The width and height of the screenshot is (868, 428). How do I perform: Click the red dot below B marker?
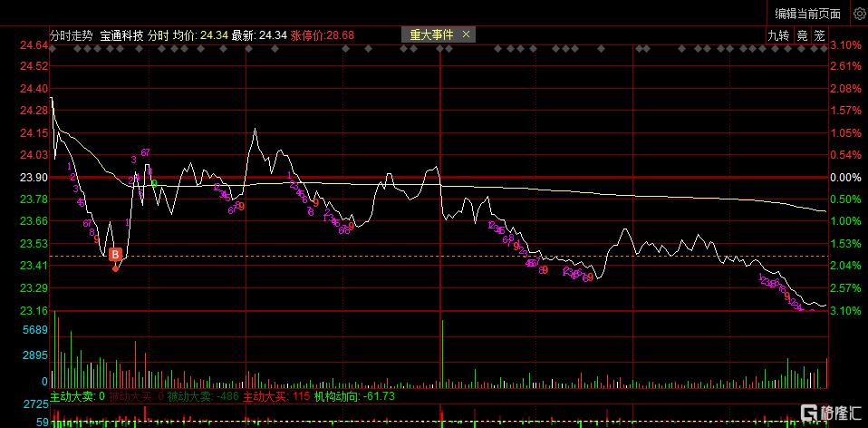point(115,268)
